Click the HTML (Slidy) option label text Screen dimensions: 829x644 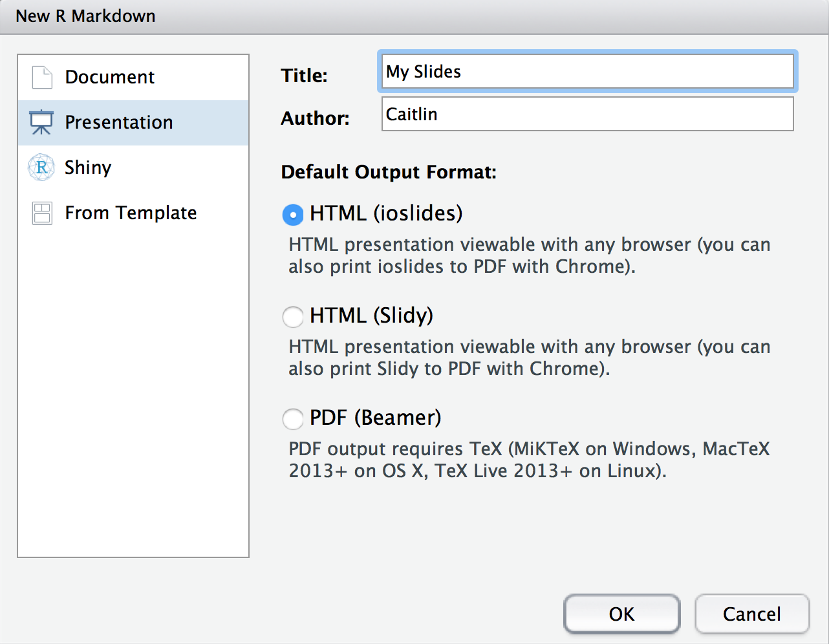click(x=371, y=316)
